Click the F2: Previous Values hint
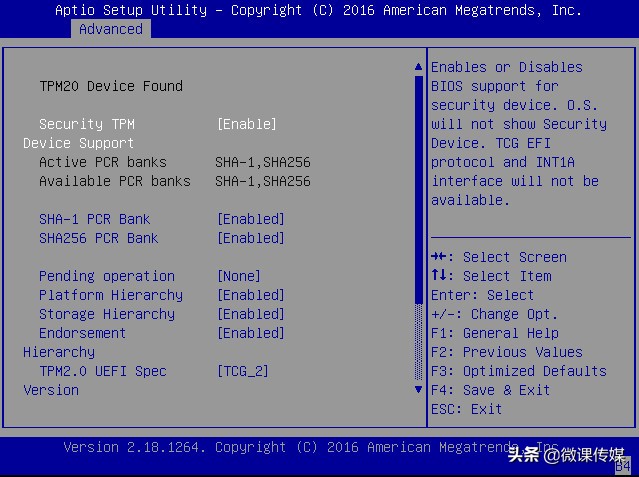 pos(507,352)
